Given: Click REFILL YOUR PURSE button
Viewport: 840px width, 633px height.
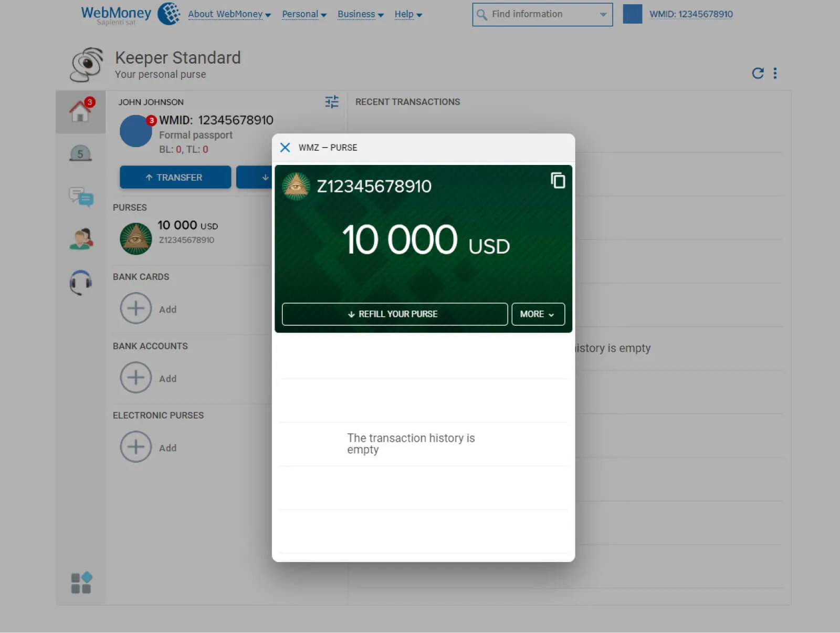Looking at the screenshot, I should click(x=395, y=314).
